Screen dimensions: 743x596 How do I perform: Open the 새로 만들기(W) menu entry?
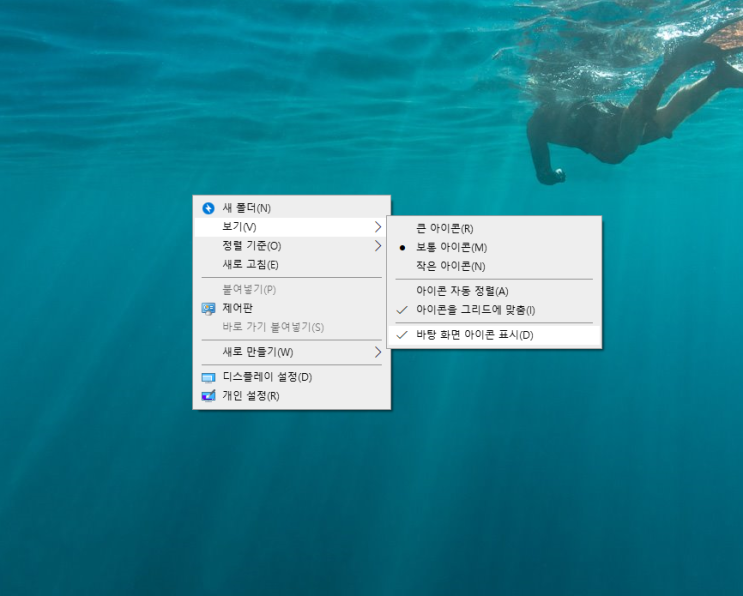click(292, 352)
